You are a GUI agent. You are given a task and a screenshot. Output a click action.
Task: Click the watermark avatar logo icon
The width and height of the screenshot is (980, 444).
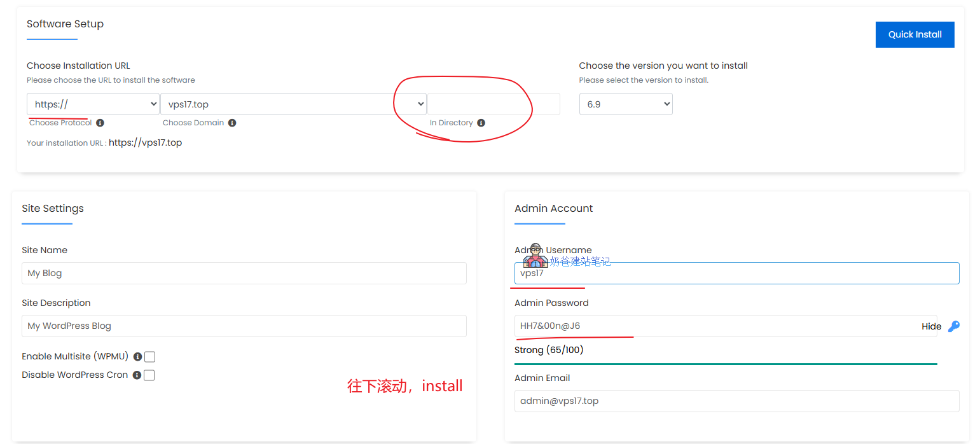(535, 256)
